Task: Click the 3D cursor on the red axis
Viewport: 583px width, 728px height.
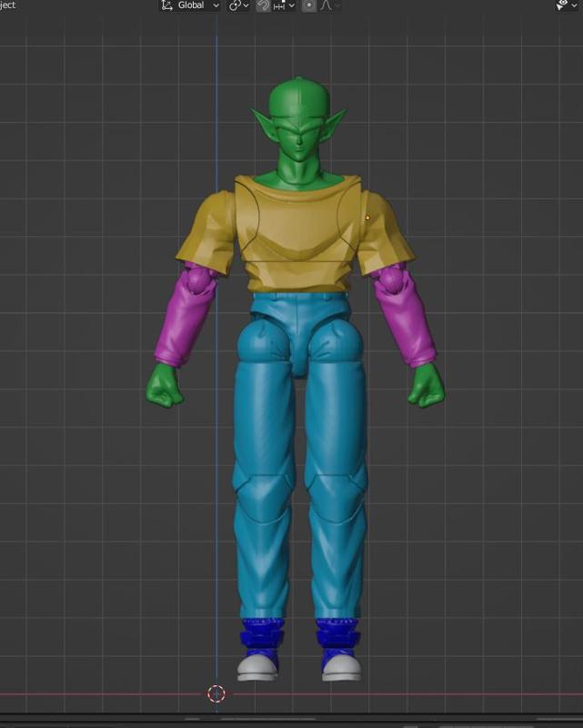Action: click(x=216, y=693)
